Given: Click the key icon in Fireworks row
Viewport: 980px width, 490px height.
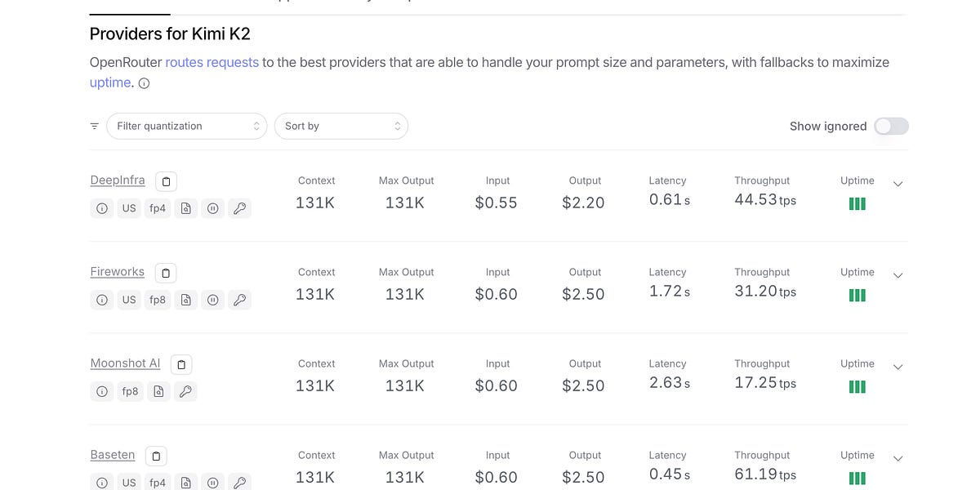Looking at the screenshot, I should click(x=239, y=300).
